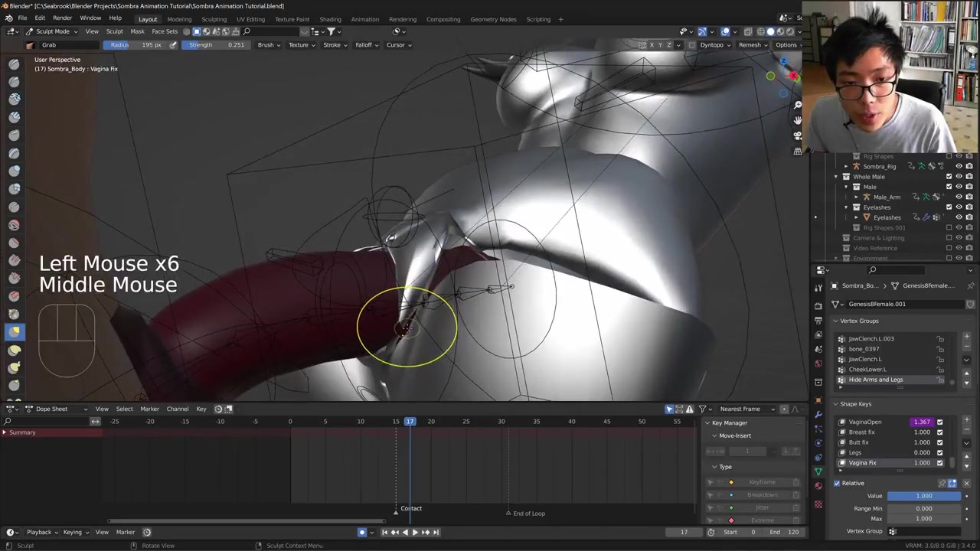Toggle the Relative shape key checkbox

click(x=837, y=483)
